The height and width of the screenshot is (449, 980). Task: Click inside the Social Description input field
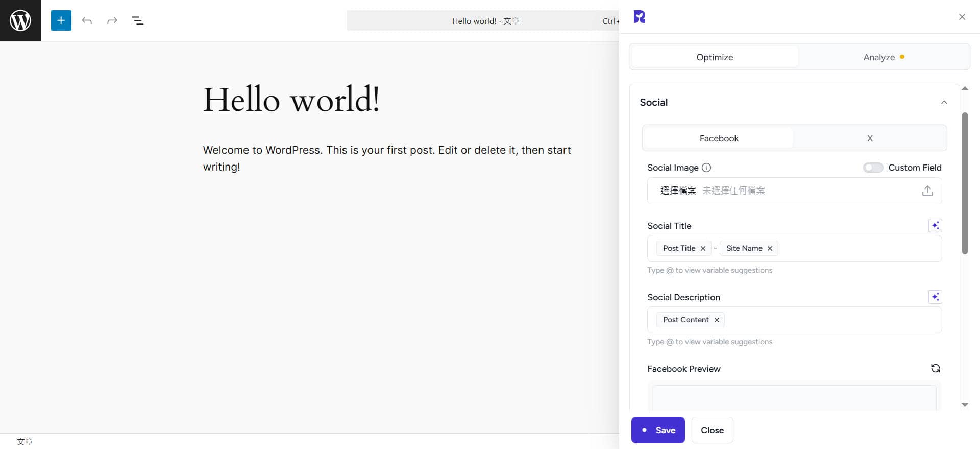click(x=832, y=320)
